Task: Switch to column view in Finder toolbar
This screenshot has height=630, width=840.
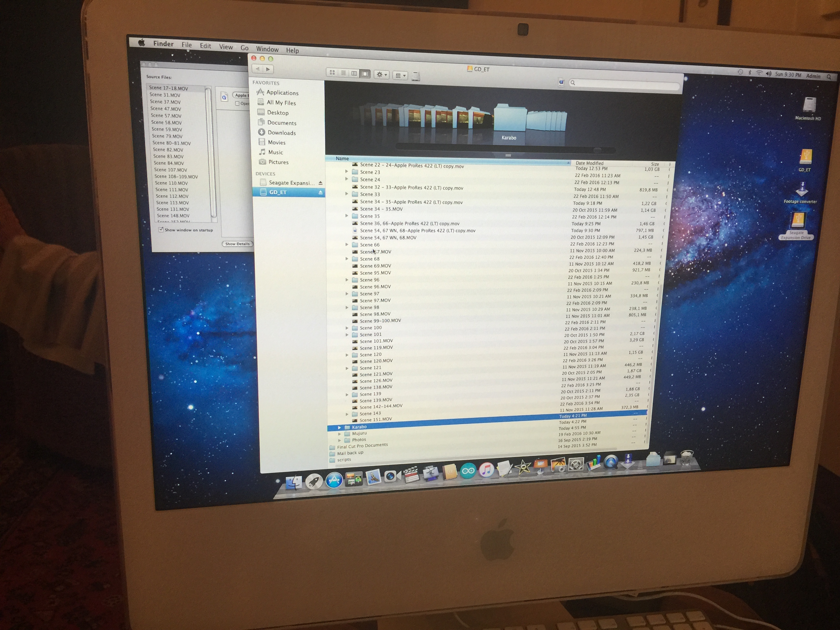Action: [x=354, y=73]
